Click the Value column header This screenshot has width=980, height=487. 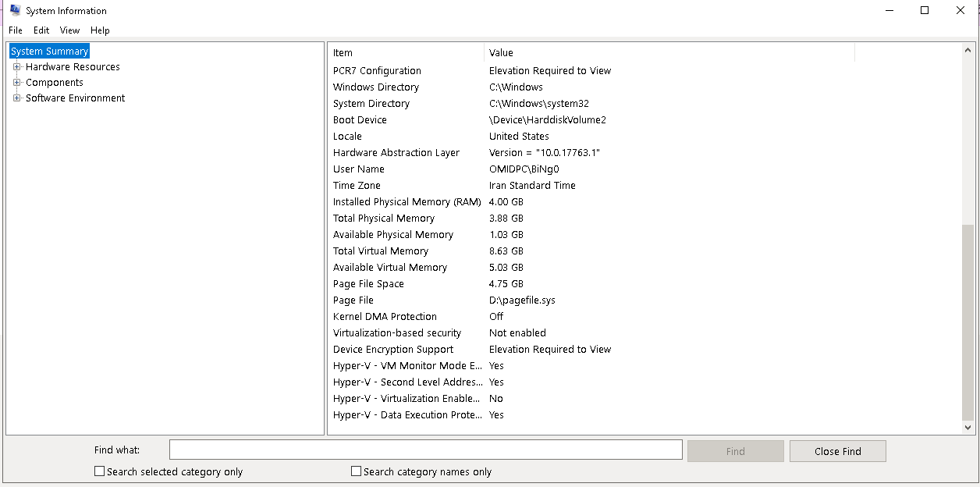coord(669,53)
